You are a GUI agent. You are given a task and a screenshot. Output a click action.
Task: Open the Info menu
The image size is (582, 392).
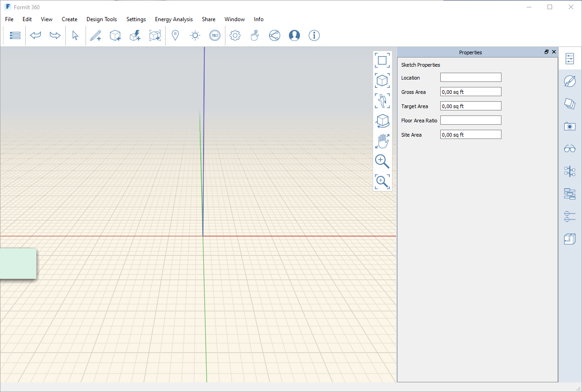[x=259, y=19]
